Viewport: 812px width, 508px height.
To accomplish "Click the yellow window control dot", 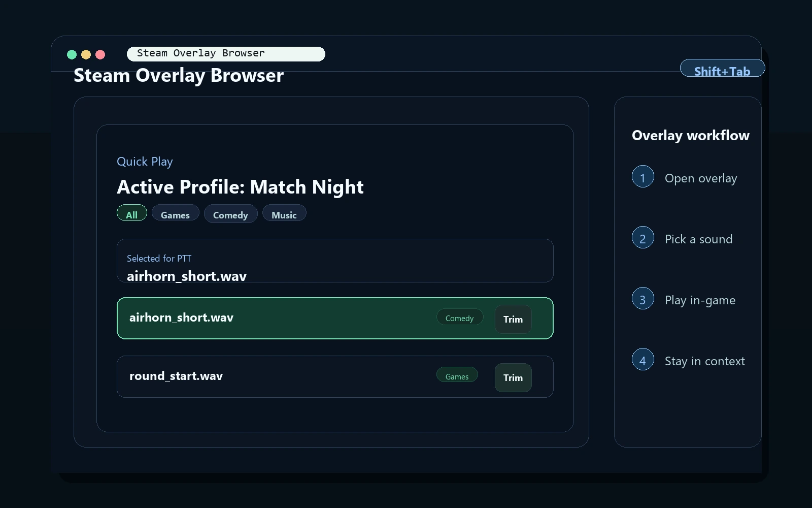I will pyautogui.click(x=86, y=54).
